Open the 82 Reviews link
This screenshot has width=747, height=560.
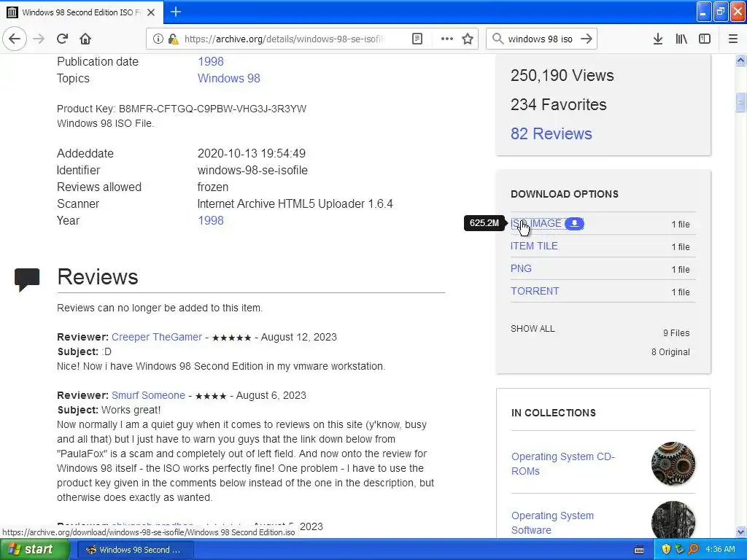[x=551, y=134]
